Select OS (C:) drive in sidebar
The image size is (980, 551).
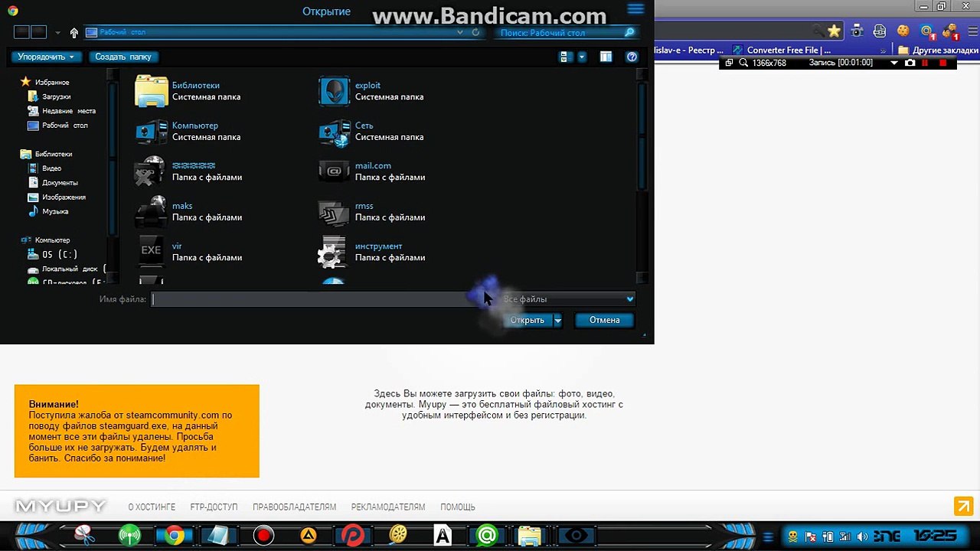[52, 254]
